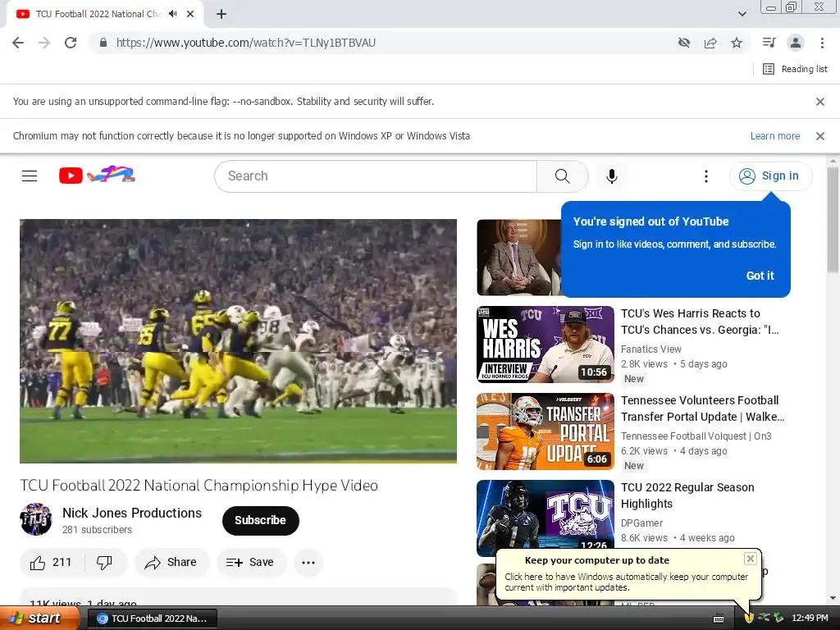Click the yellow security shield tray icon

749,619
